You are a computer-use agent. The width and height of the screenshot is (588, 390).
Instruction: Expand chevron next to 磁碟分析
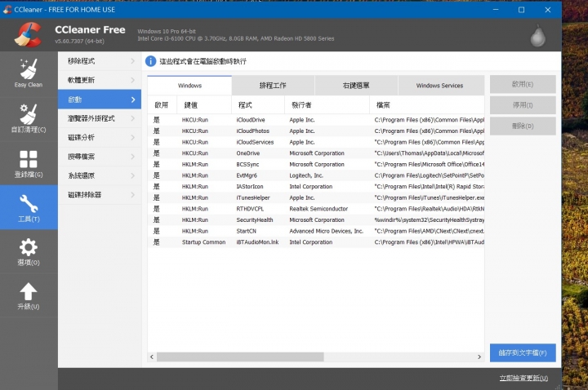(133, 138)
